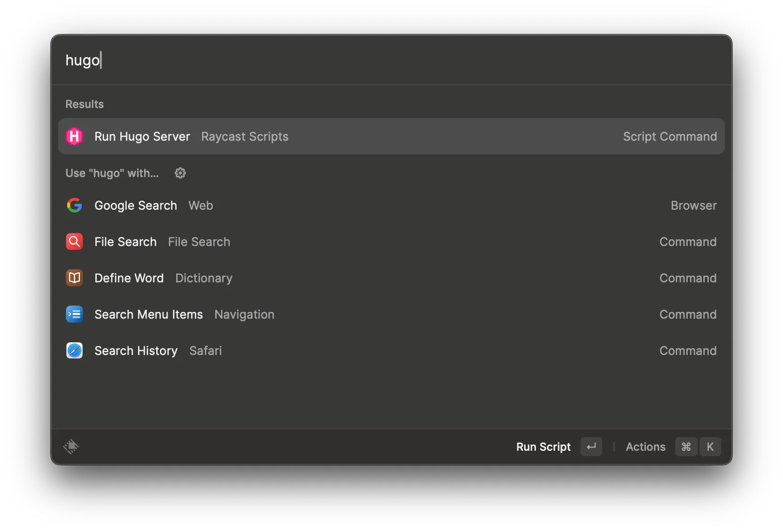Click the Google Search logo icon
The width and height of the screenshot is (783, 532).
[74, 206]
